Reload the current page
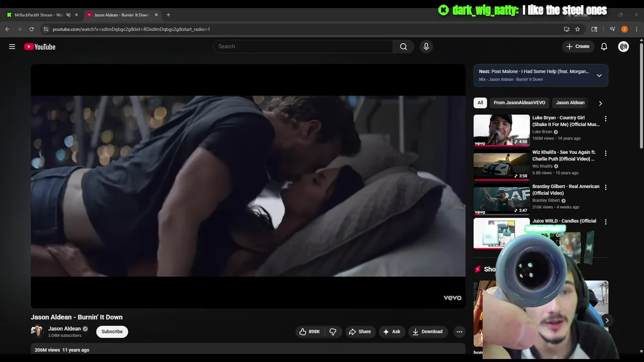This screenshot has width=644, height=362. click(x=31, y=29)
